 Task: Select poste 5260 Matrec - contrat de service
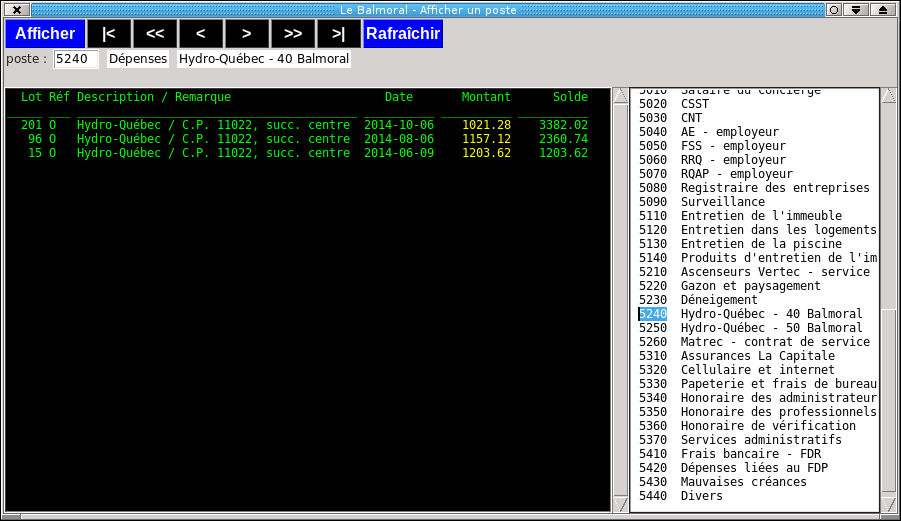(x=755, y=342)
